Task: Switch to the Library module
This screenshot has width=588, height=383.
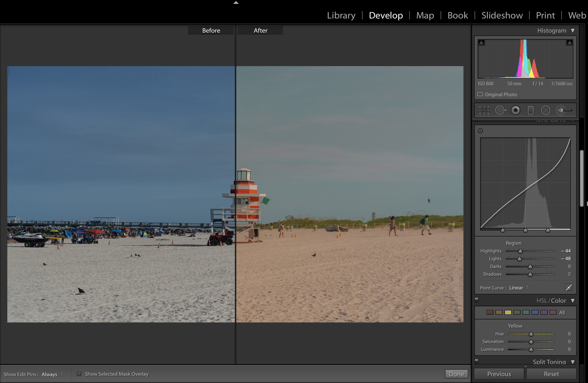Action: [341, 15]
